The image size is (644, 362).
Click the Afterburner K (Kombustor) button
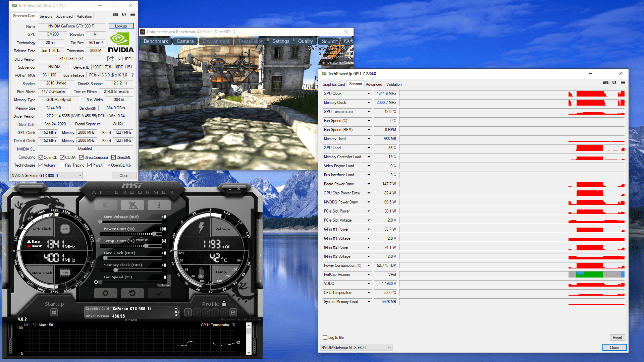pos(106,205)
